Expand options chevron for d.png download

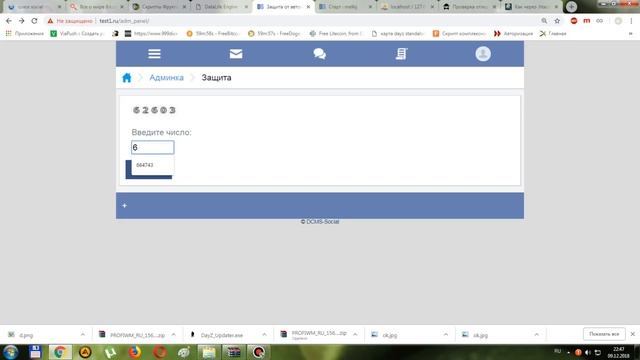83,335
